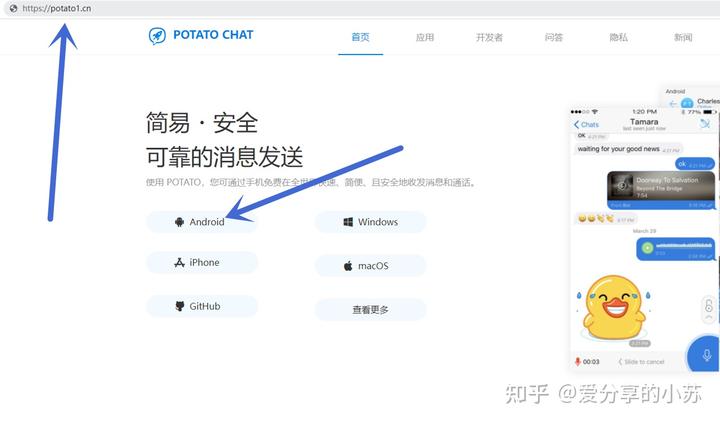Click the 简易·安全 headline
720x422 pixels.
tap(202, 123)
